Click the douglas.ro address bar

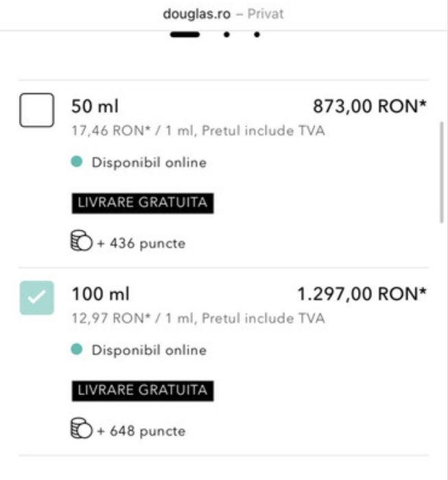pyautogui.click(x=223, y=14)
